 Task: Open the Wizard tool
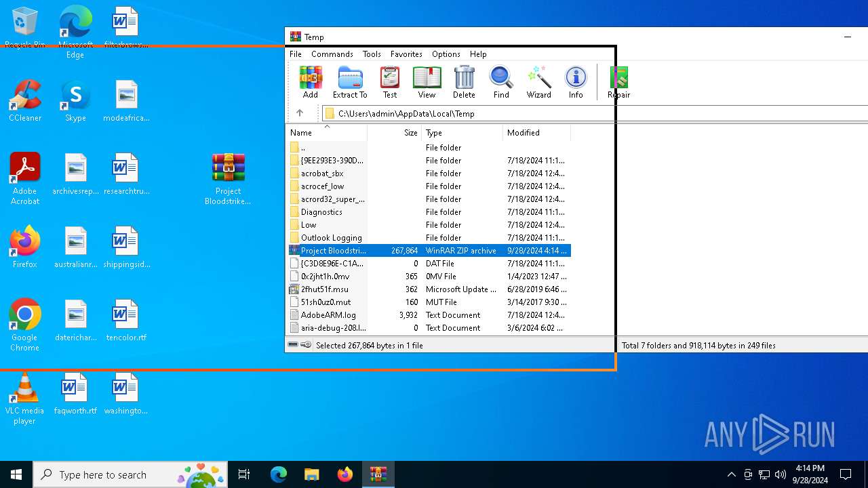click(x=538, y=82)
